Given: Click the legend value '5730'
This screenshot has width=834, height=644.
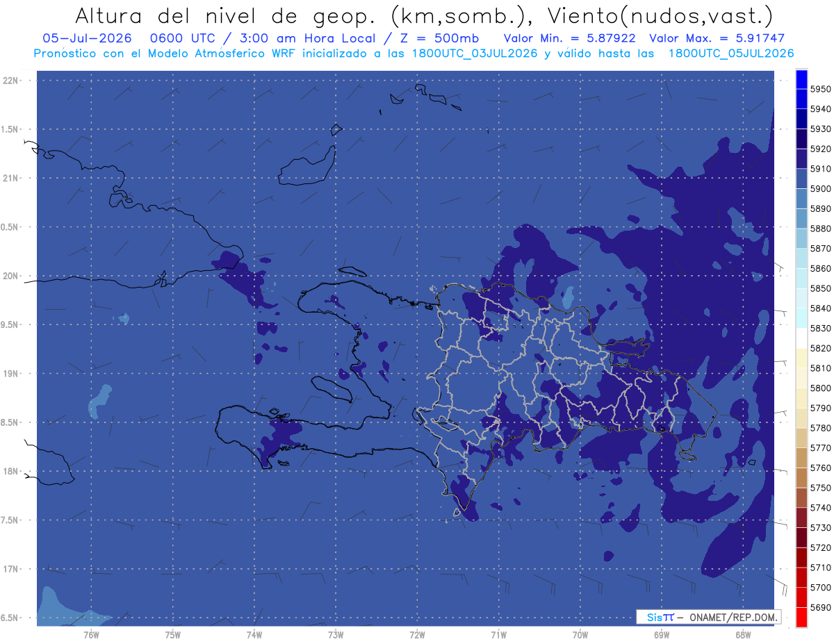Looking at the screenshot, I should 820,527.
